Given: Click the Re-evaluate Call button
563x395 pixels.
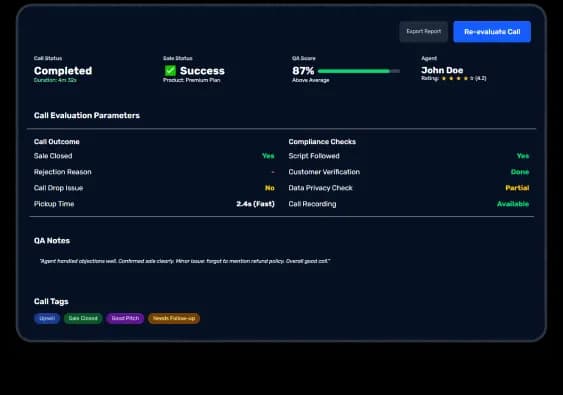Looking at the screenshot, I should click(x=492, y=32).
